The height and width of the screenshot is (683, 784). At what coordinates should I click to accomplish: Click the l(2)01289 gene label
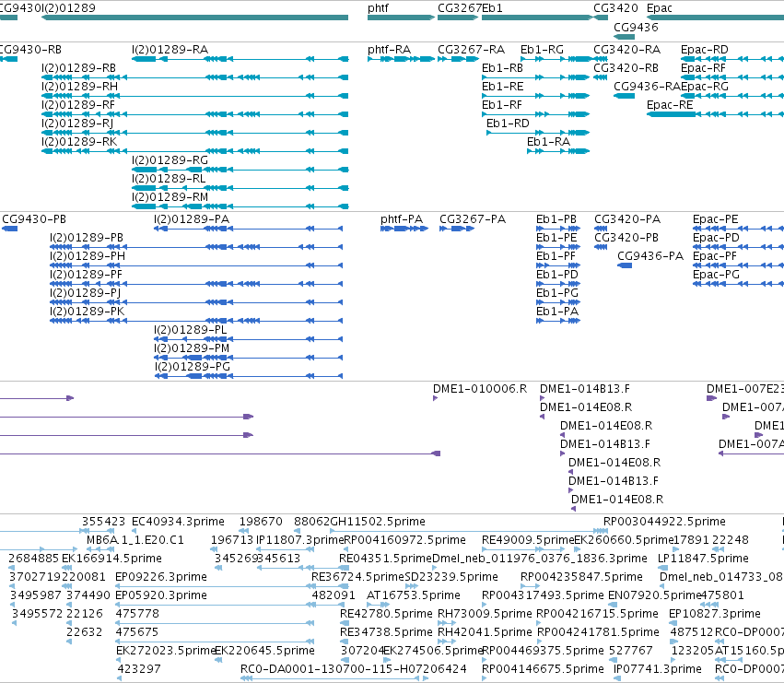click(x=68, y=8)
